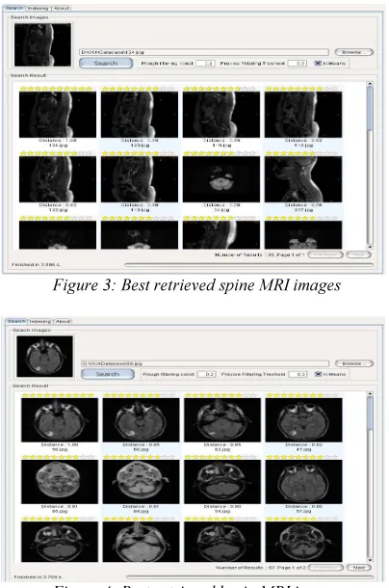Select brain result thumbnail 60.jpg

point(141,420)
